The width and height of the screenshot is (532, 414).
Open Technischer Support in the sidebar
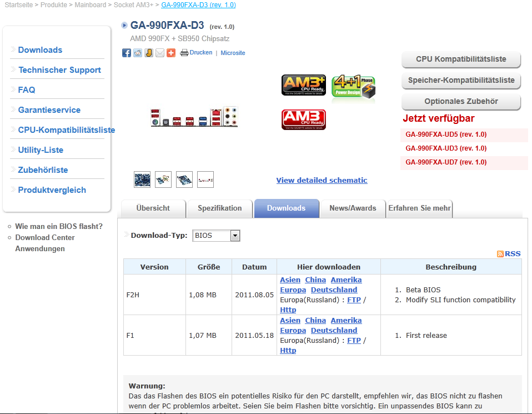60,70
